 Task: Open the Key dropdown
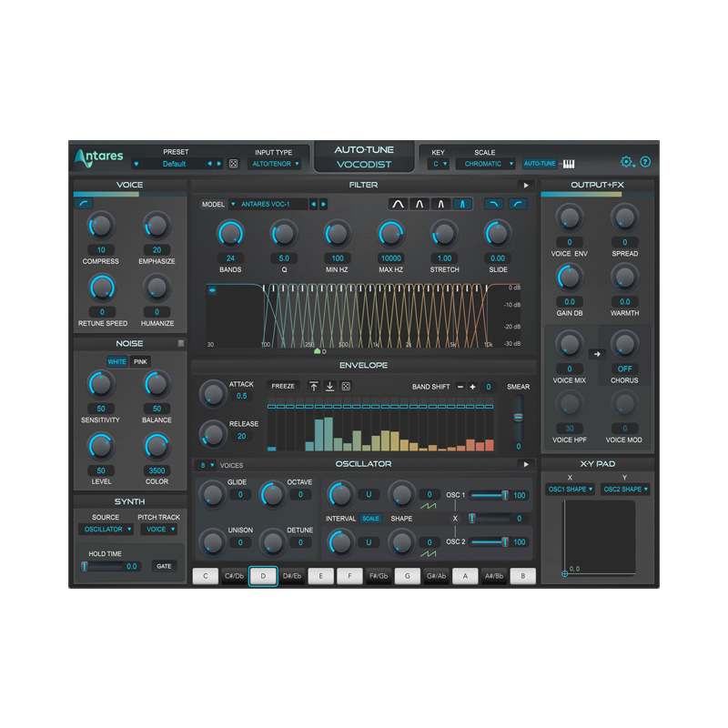[440, 164]
